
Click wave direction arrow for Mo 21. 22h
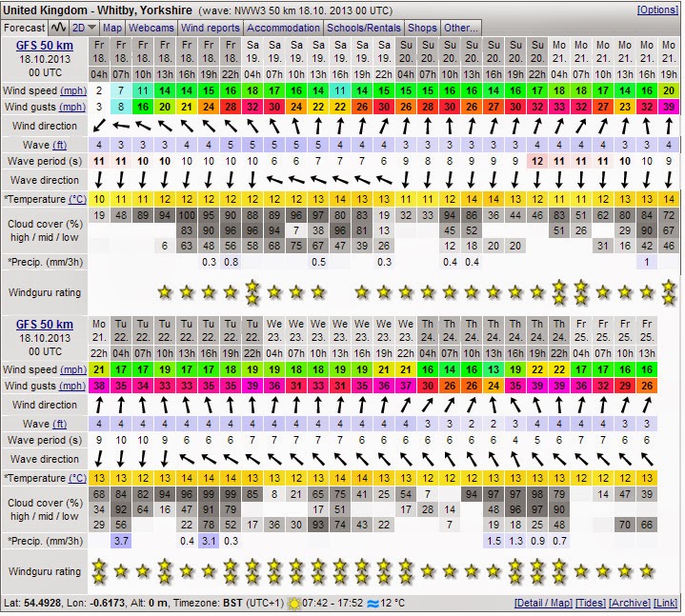99,459
